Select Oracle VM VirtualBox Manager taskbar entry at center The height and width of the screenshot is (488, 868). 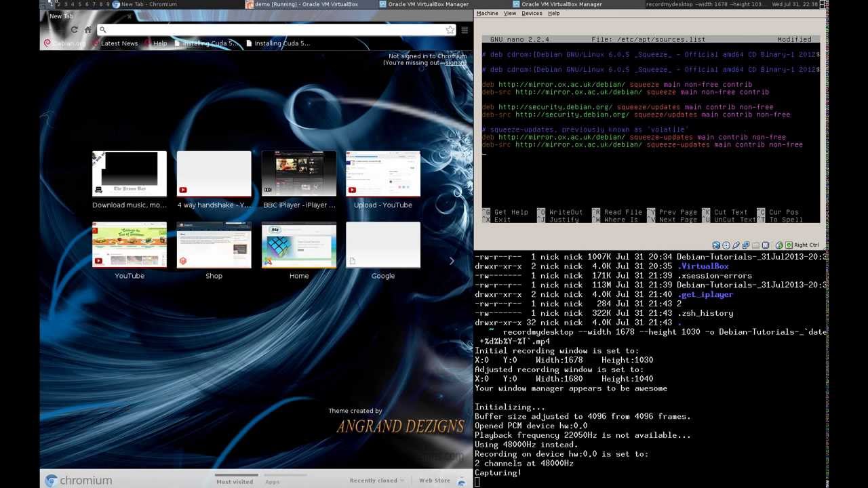pyautogui.click(x=444, y=4)
